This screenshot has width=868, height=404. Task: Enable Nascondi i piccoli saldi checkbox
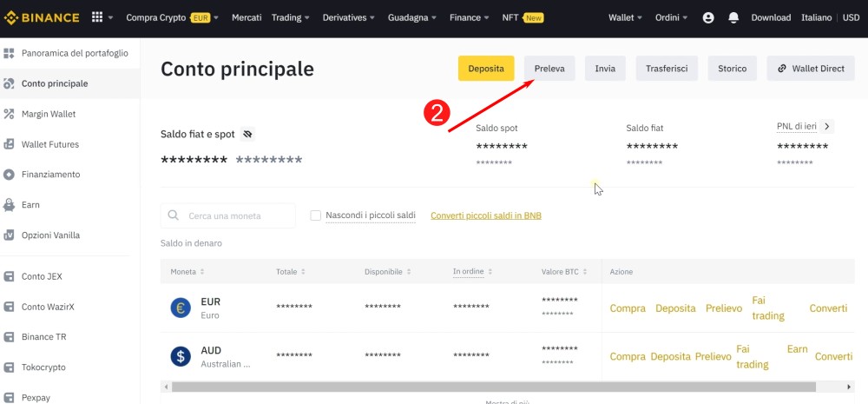[316, 215]
